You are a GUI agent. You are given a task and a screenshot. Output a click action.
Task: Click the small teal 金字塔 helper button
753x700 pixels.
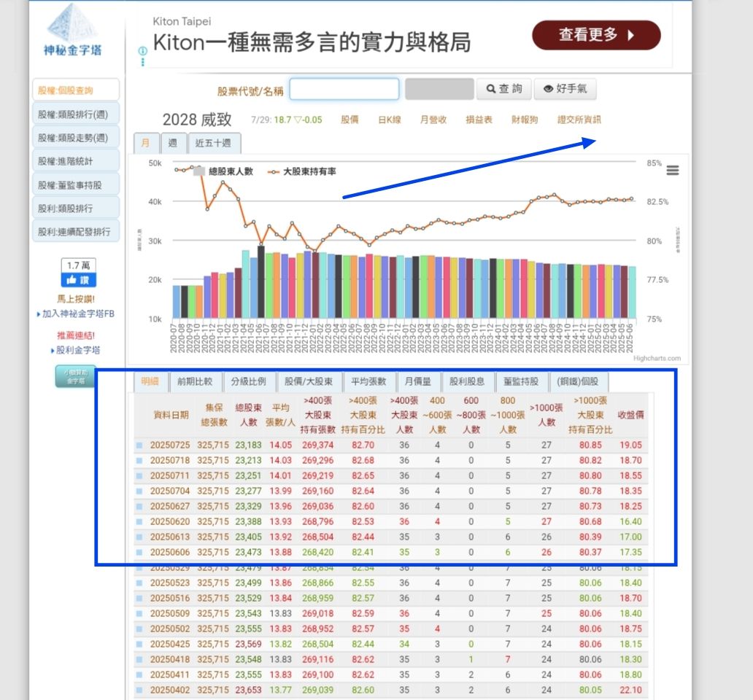[x=75, y=376]
